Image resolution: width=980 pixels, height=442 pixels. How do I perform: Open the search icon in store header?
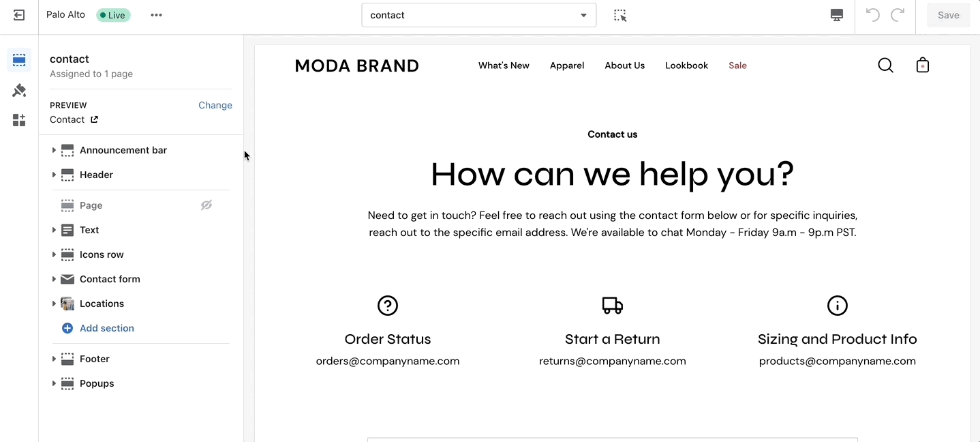(x=885, y=65)
